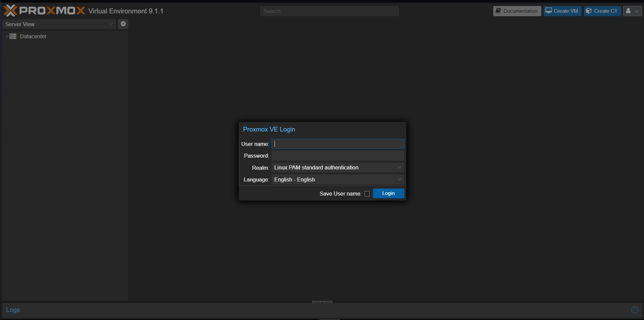
Task: Focus the Password input field
Action: coord(338,156)
